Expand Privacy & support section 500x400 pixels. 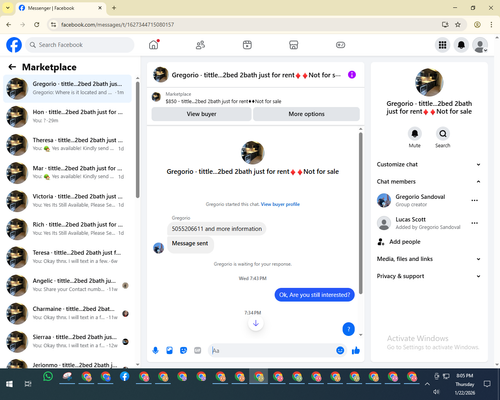click(429, 276)
